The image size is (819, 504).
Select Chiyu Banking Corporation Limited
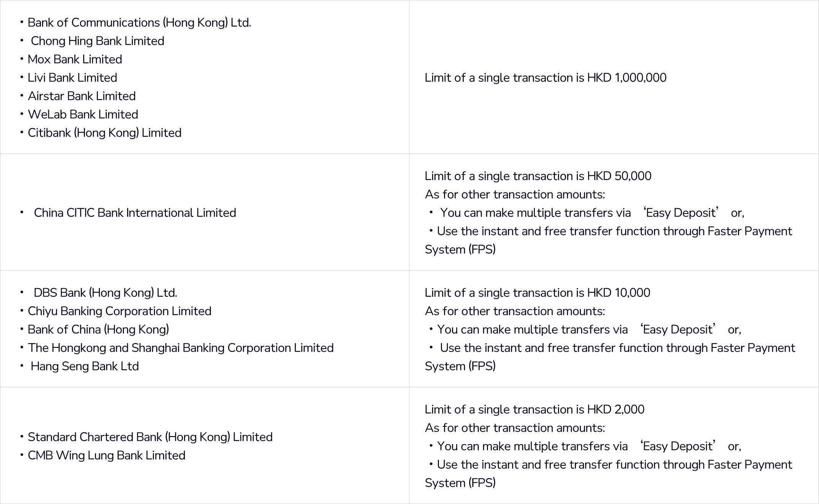(x=119, y=311)
